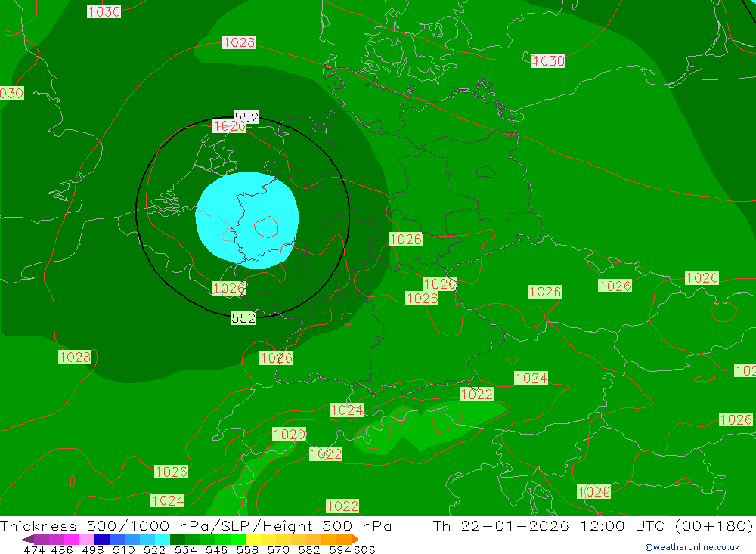Click the orange arrow tip of color scale
Image resolution: width=756 pixels, height=554 pixels.
tap(355, 539)
